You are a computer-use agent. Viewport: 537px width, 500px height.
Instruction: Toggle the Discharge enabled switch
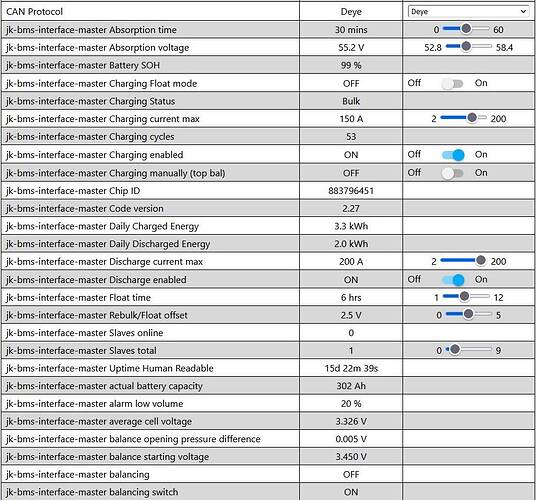point(453,280)
